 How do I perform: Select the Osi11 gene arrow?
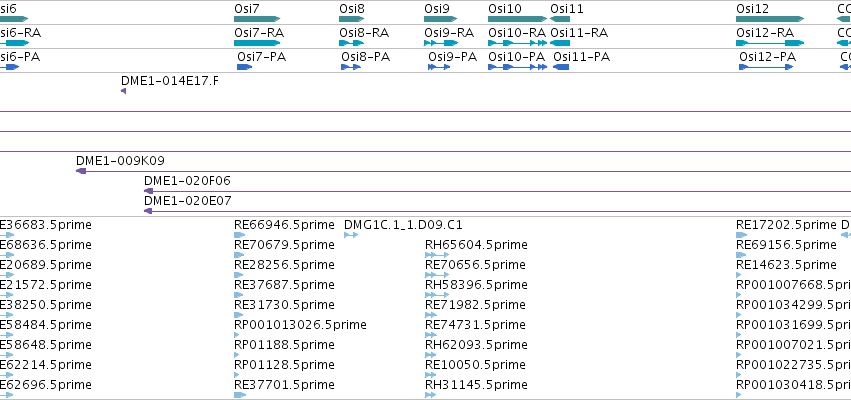click(560, 19)
